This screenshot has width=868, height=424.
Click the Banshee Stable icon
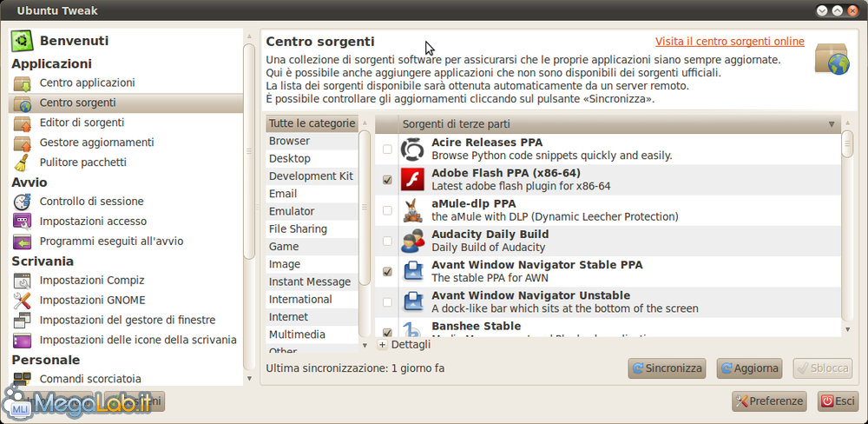tap(412, 330)
